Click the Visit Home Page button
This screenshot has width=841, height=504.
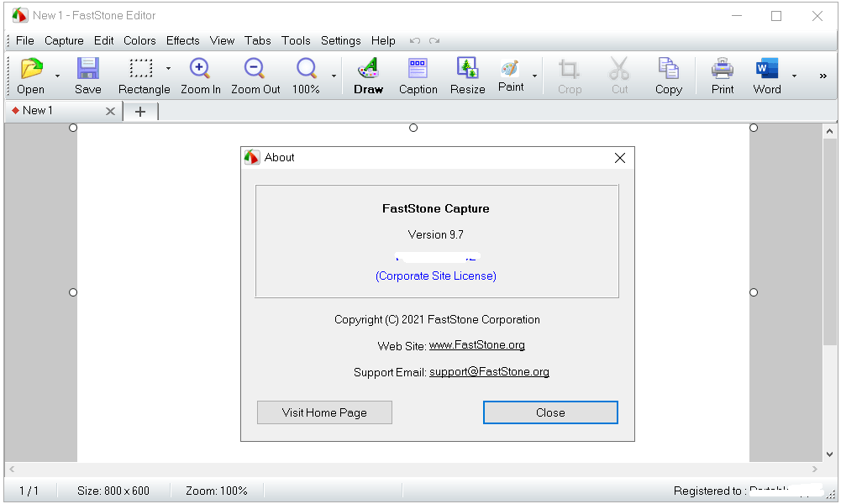coord(324,412)
